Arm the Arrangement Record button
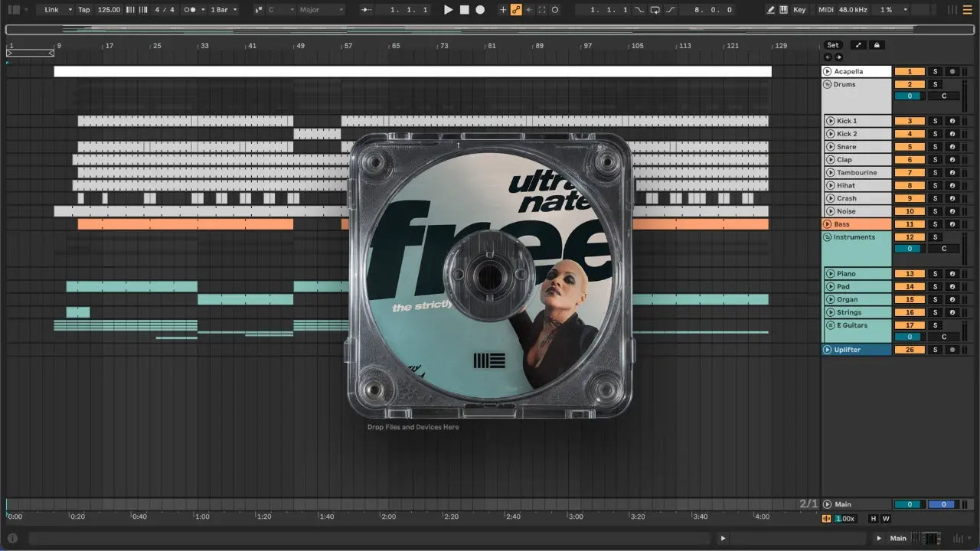Image resolution: width=980 pixels, height=551 pixels. tap(480, 10)
